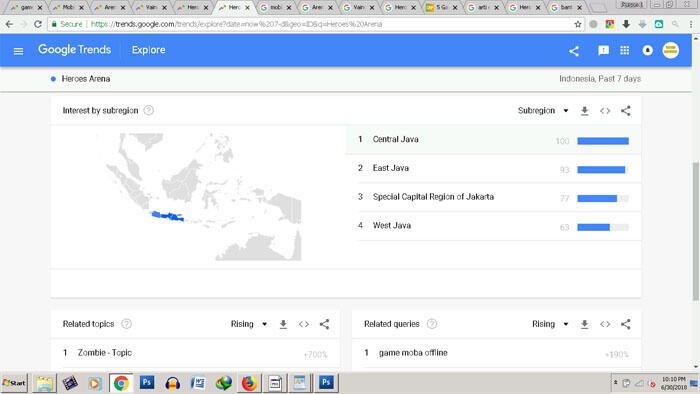This screenshot has width=700, height=394.
Task: Click the address bar URL
Action: click(236, 24)
